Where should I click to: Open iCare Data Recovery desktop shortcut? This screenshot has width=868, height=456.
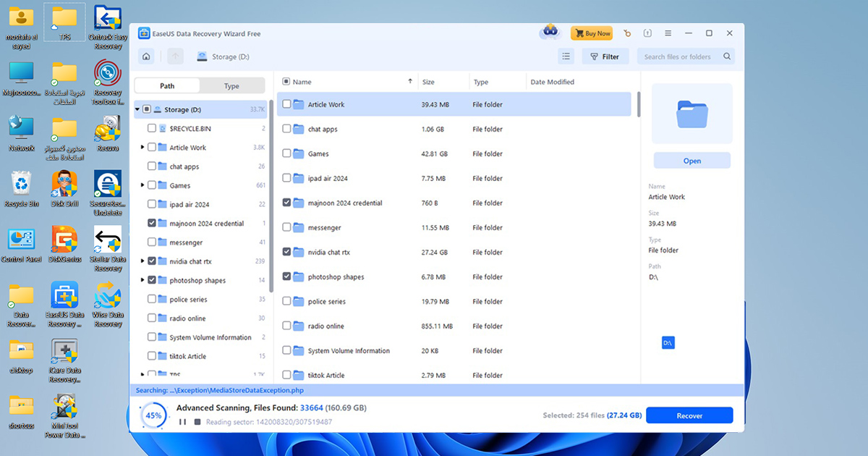tap(64, 360)
